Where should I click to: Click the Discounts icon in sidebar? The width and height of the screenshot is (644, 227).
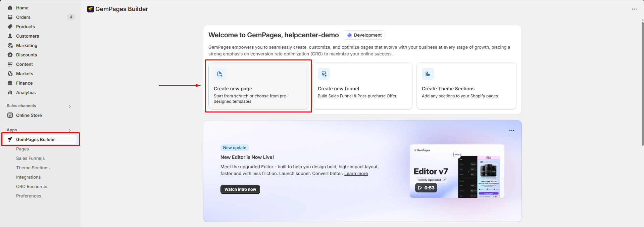(10, 55)
